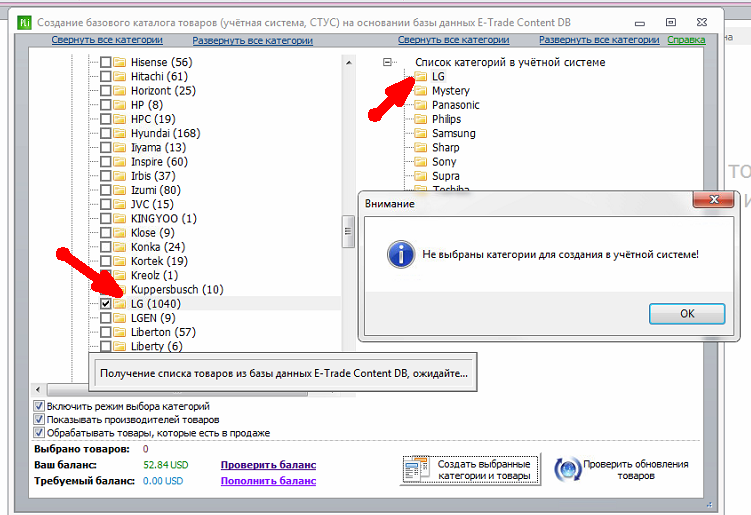Click the icon on Создать выбранные категории button
Viewport: 751px width, 515px height.
coord(416,469)
